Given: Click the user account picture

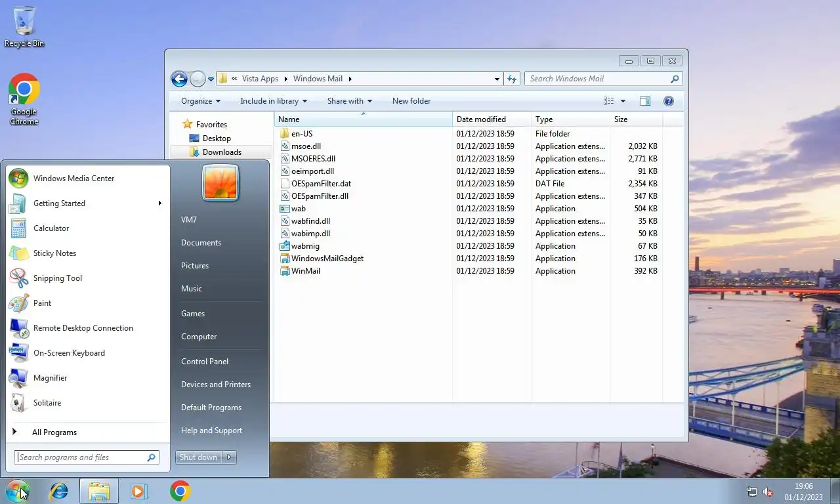Looking at the screenshot, I should pyautogui.click(x=220, y=182).
